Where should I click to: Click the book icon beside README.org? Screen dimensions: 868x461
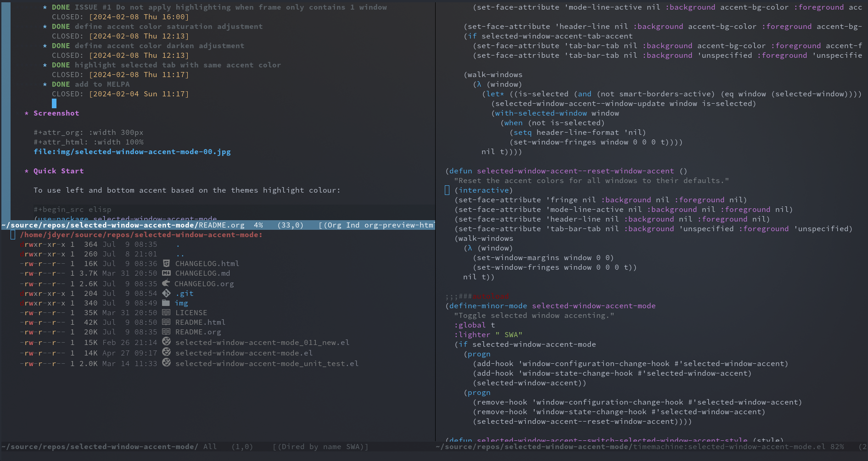166,332
